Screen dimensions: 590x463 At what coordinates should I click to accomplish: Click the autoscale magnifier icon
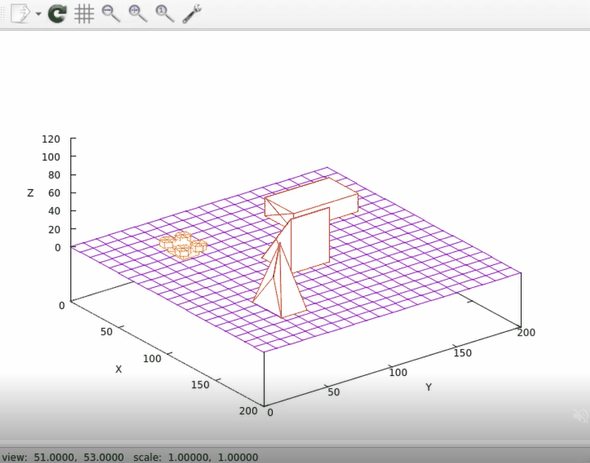click(x=164, y=14)
